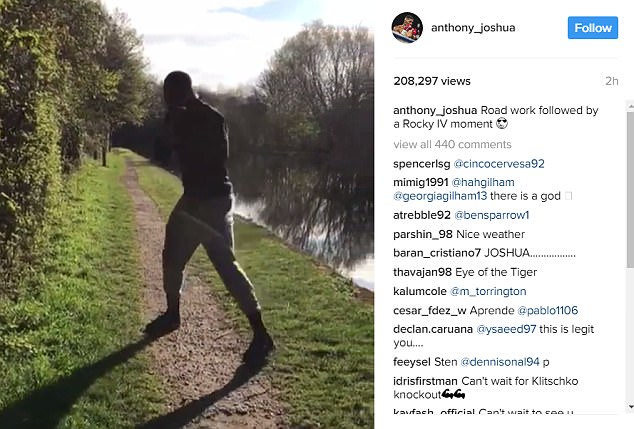Open mention @bensparrow1
This screenshot has height=429, width=634.
point(492,215)
